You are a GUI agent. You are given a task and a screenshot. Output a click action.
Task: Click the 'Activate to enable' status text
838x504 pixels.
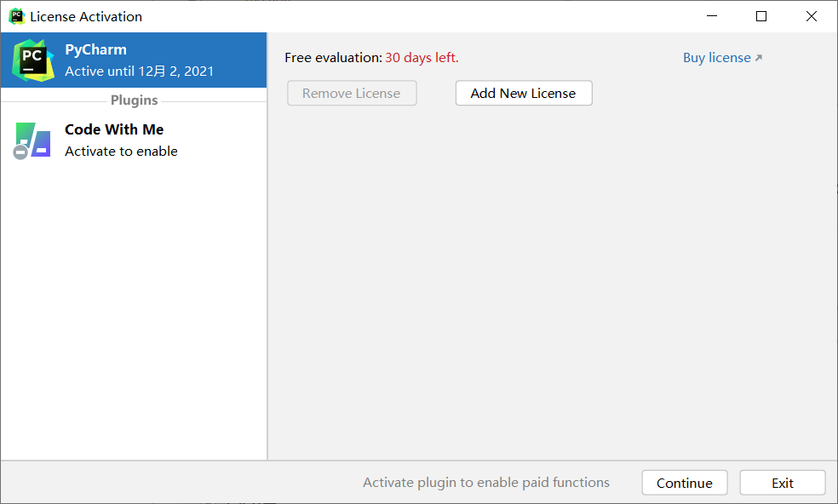(x=121, y=152)
